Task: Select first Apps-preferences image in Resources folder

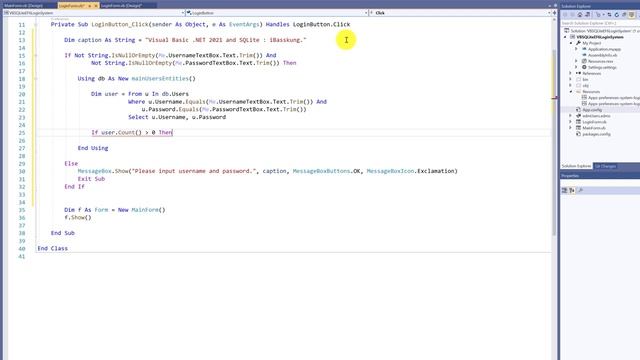Action: pyautogui.click(x=613, y=98)
